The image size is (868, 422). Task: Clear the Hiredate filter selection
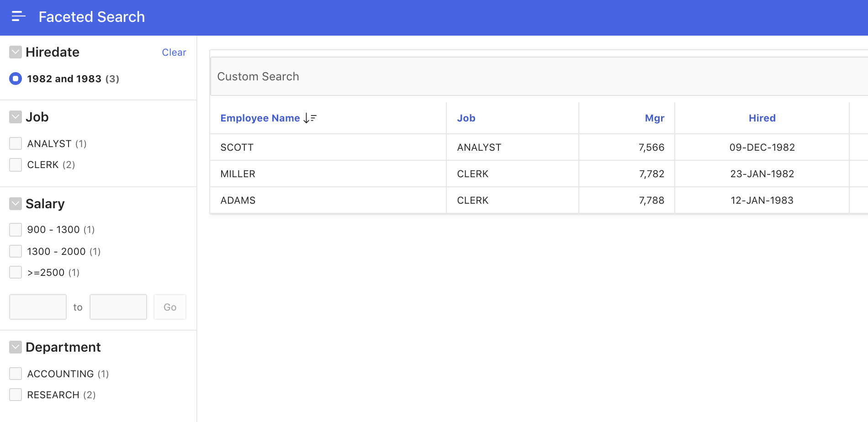point(174,52)
